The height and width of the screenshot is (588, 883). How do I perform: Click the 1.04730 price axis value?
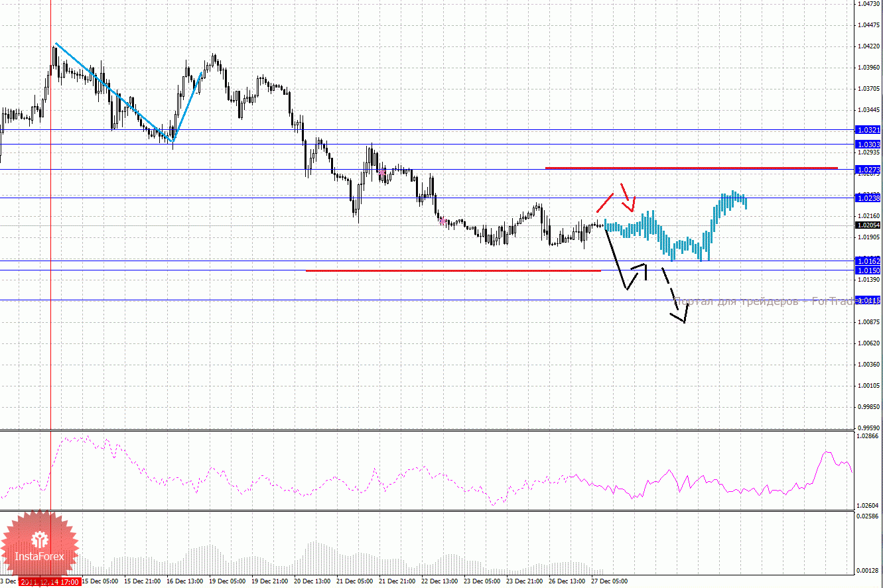pyautogui.click(x=868, y=4)
